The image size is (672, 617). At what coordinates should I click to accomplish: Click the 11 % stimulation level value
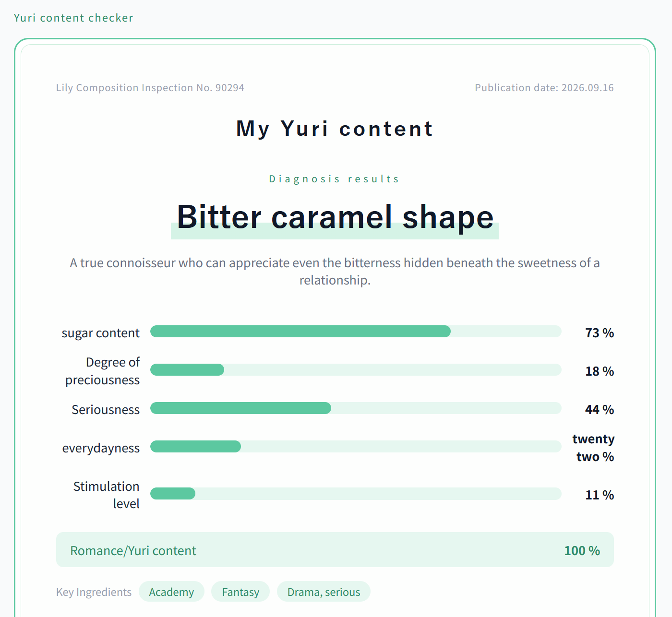click(600, 495)
